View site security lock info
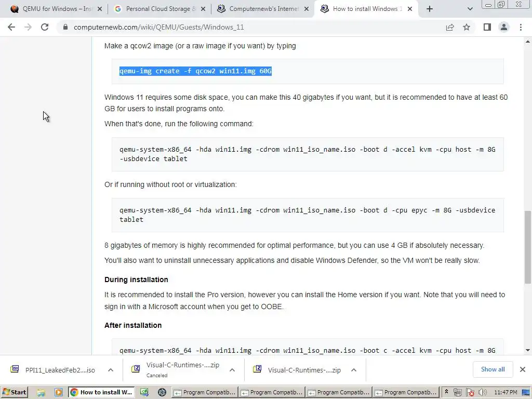The height and width of the screenshot is (399, 532). click(65, 27)
